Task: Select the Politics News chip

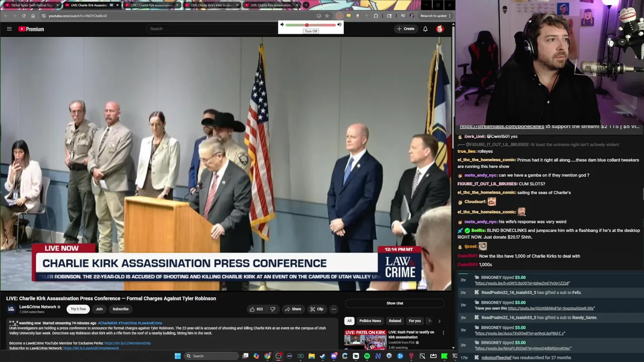Action: click(370, 321)
